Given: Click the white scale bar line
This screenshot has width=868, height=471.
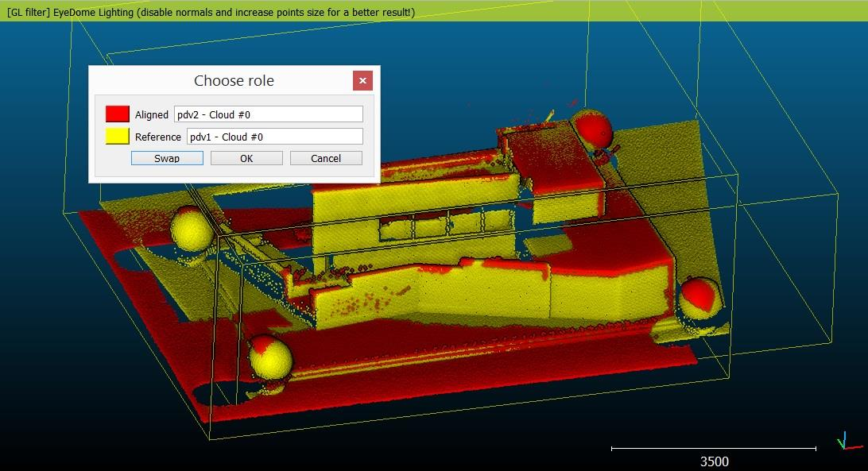Looking at the screenshot, I should pos(714,449).
